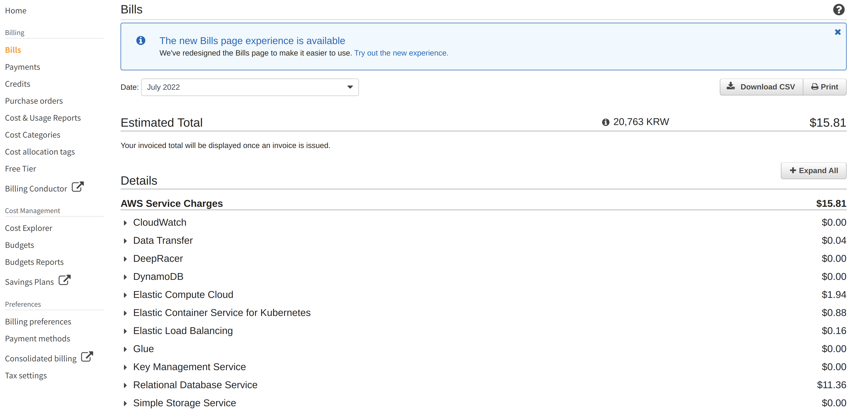Image resolution: width=868 pixels, height=418 pixels.
Task: Follow the 'Try out the new experience' link
Action: click(x=401, y=53)
